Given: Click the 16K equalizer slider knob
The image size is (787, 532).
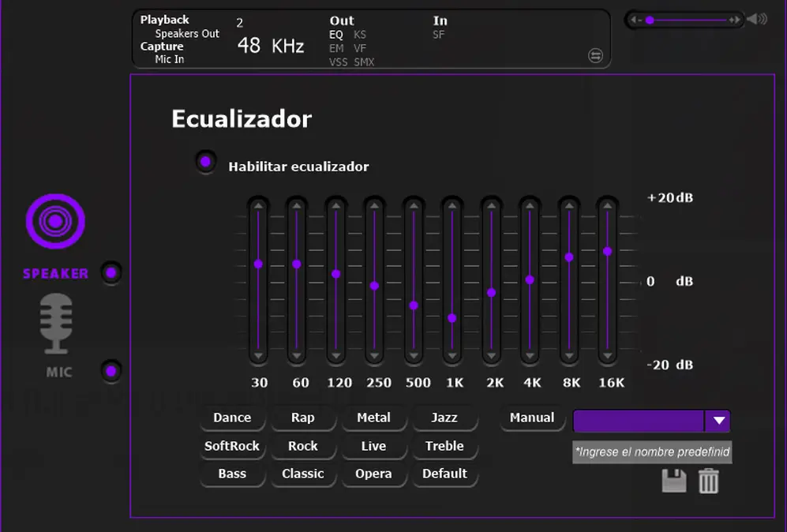Looking at the screenshot, I should 607,252.
